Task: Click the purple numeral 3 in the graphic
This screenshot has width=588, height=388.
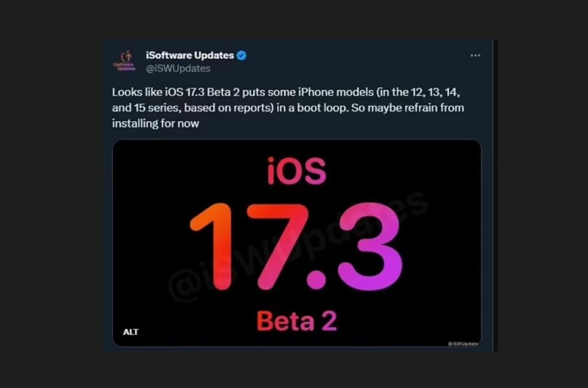Action: point(370,246)
